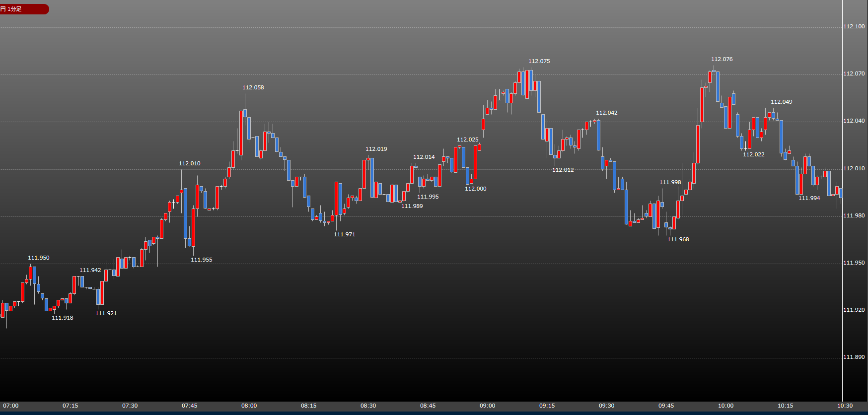Screen dimensions: 868x415
Task: Click the 07:15 time axis label
Action: click(71, 406)
